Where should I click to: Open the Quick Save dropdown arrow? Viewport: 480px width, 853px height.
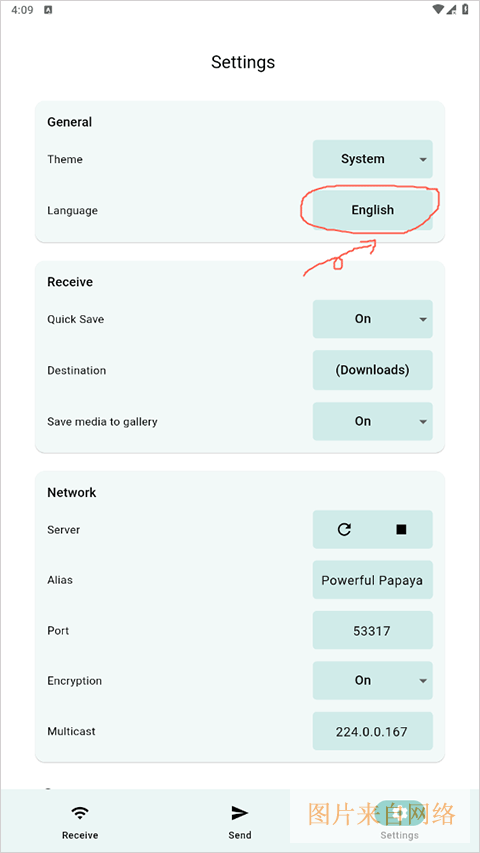click(423, 319)
